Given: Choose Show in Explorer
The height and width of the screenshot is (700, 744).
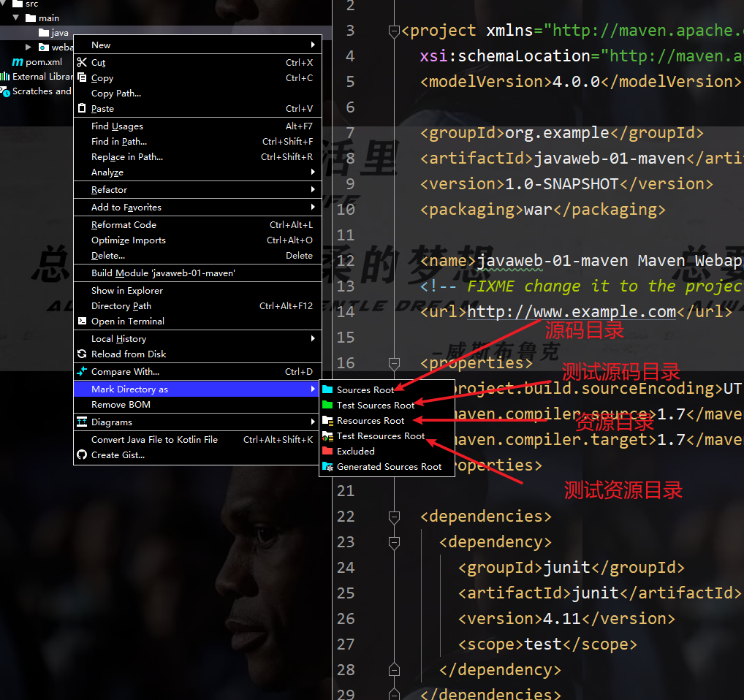Looking at the screenshot, I should pyautogui.click(x=198, y=290).
